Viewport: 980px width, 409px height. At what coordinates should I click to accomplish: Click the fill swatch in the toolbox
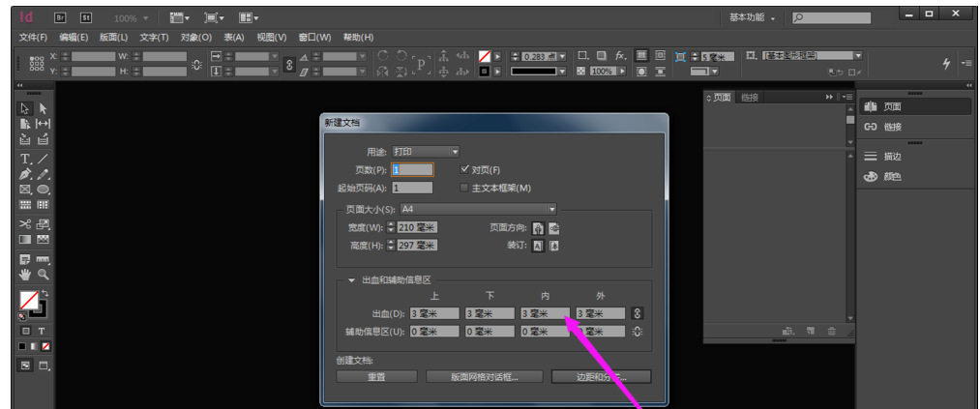point(29,301)
